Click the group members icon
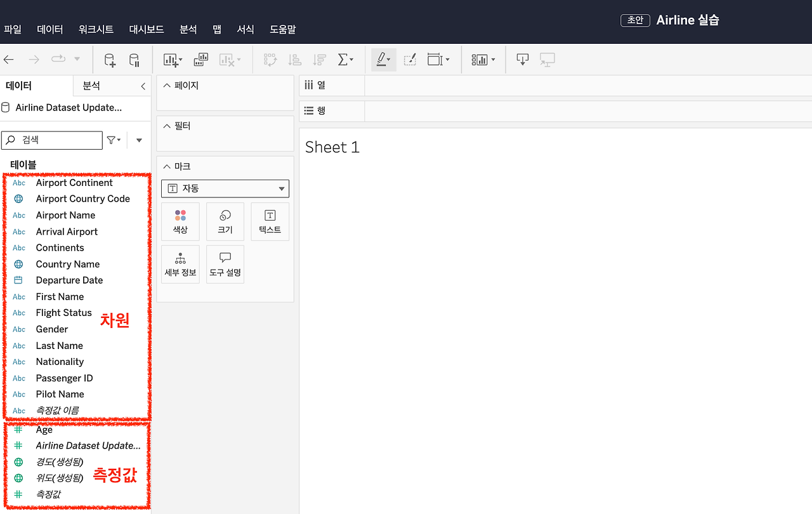 pos(410,60)
